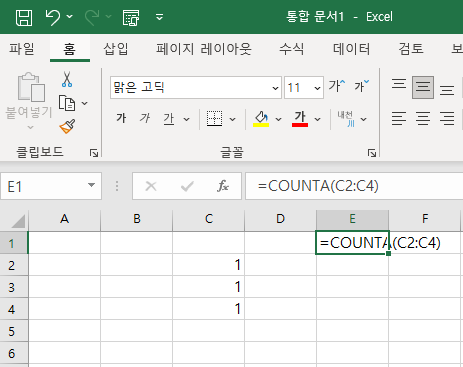This screenshot has height=367, width=463.
Task: Click the formula bar showing =COUNTA(C2:C4)
Action: (x=354, y=186)
